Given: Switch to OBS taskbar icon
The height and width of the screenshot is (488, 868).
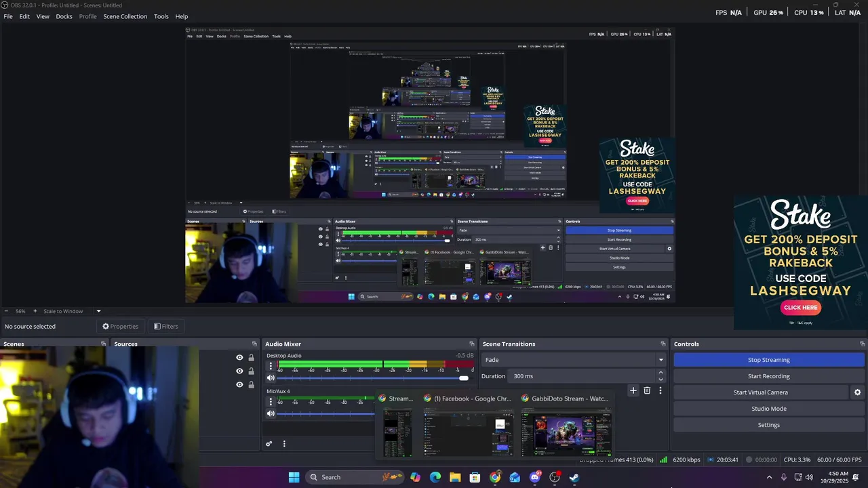Looking at the screenshot, I should click(x=555, y=477).
